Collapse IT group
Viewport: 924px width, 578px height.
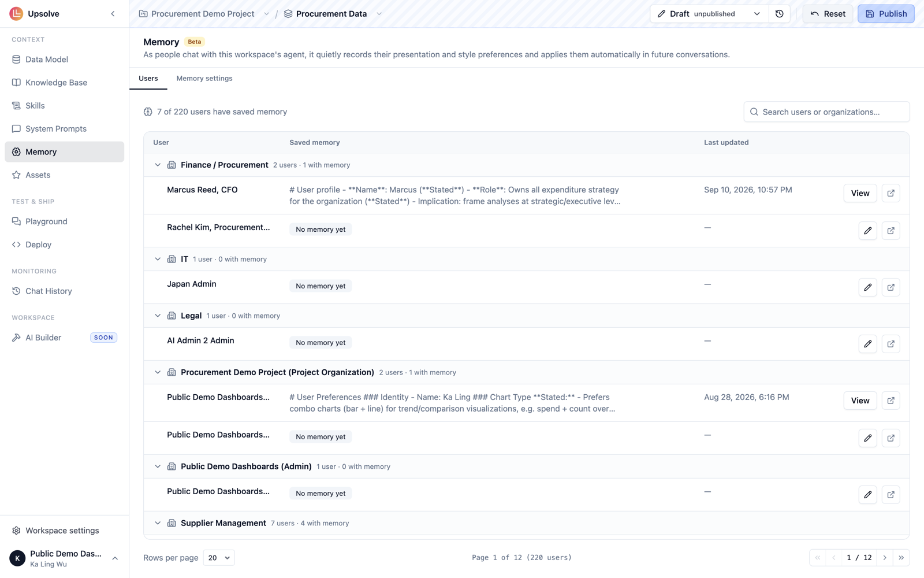pyautogui.click(x=158, y=260)
